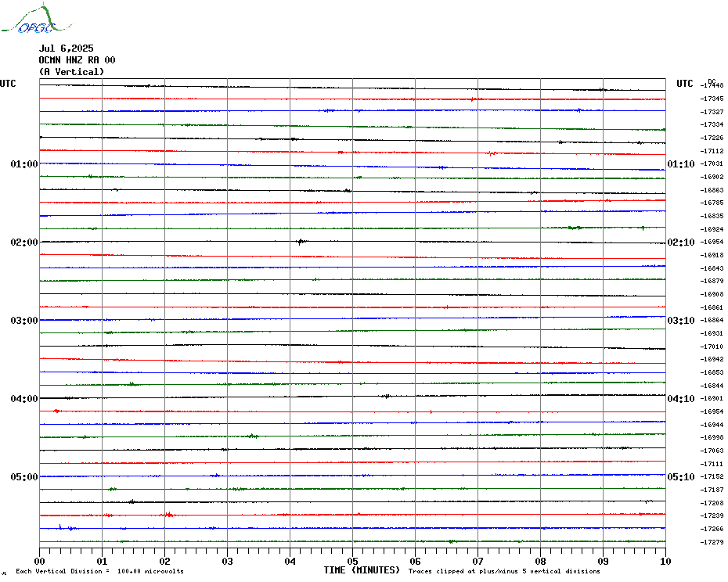
Task: Click the DC offset value -16931
Action: (x=712, y=333)
